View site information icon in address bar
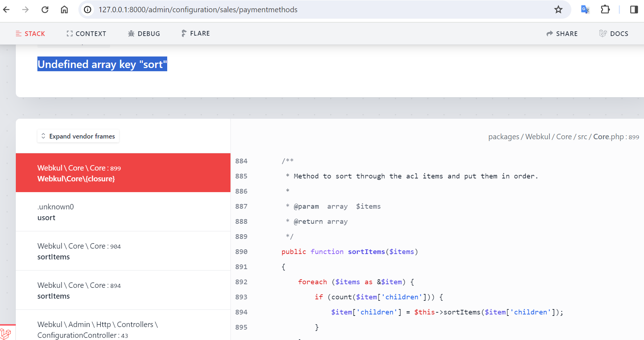 [87, 10]
